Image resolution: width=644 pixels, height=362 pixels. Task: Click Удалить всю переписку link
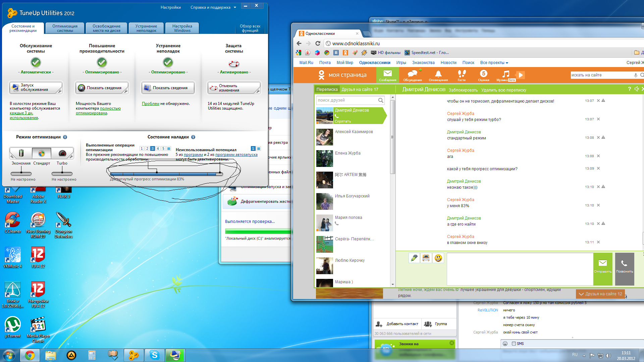click(x=503, y=90)
